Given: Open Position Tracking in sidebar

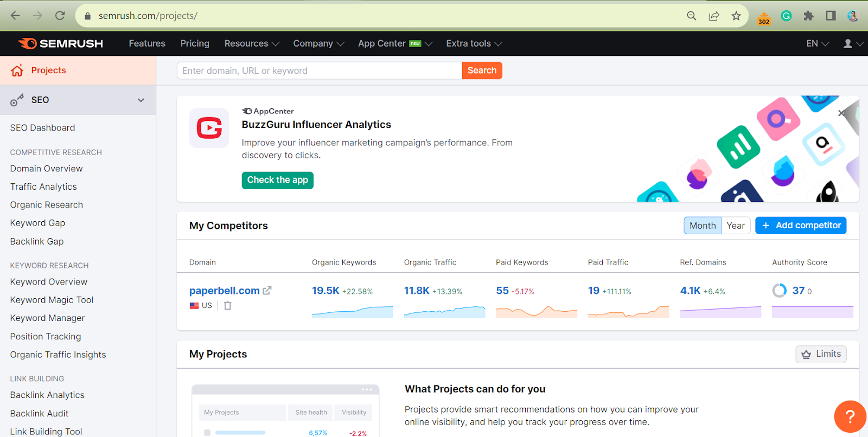Looking at the screenshot, I should coord(46,337).
